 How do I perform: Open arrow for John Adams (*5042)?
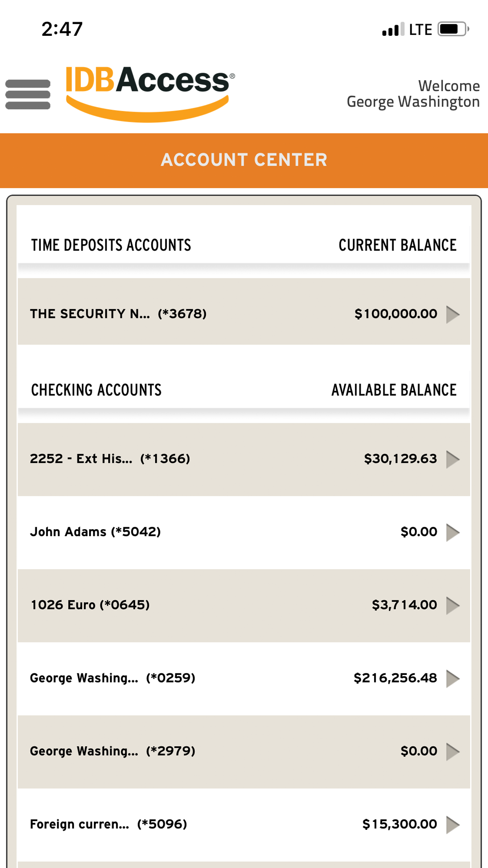(x=453, y=532)
